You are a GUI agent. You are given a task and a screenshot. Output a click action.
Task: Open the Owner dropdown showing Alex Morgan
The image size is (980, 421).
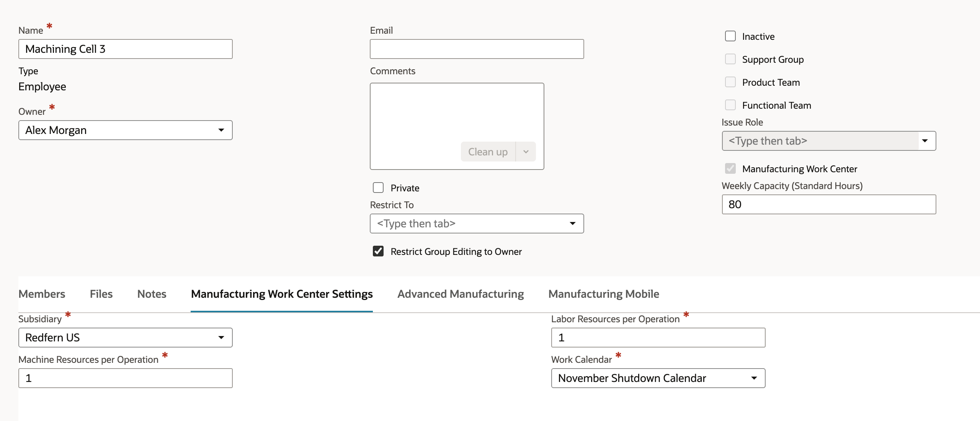[x=126, y=130]
